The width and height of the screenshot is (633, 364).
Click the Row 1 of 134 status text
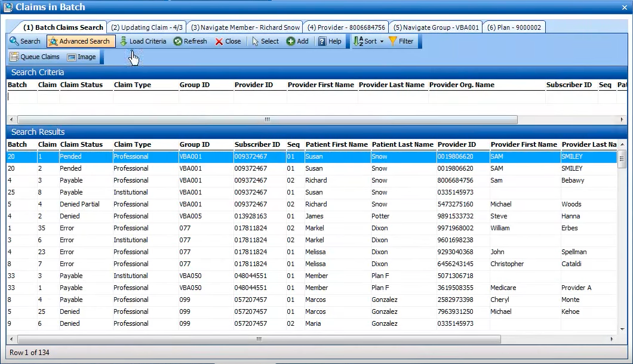point(29,353)
